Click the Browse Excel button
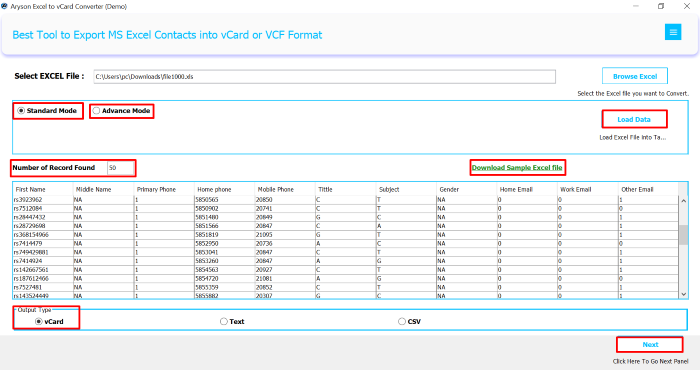700x370 pixels. 635,76
